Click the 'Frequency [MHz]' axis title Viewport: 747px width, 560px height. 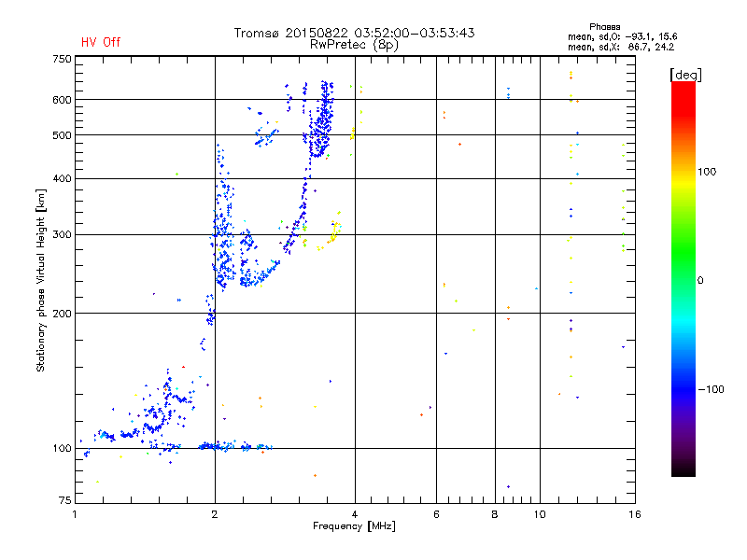coord(354,526)
